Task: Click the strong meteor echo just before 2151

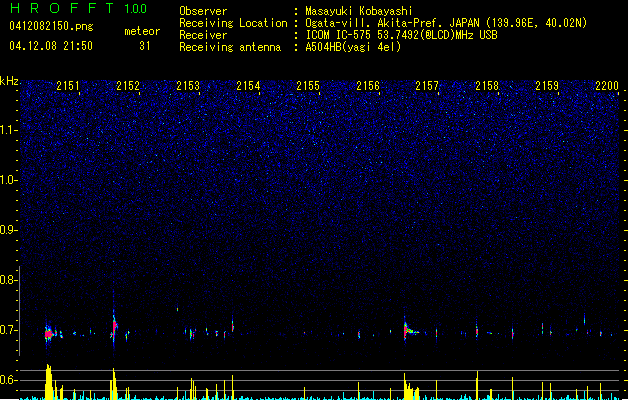Action: (x=49, y=333)
